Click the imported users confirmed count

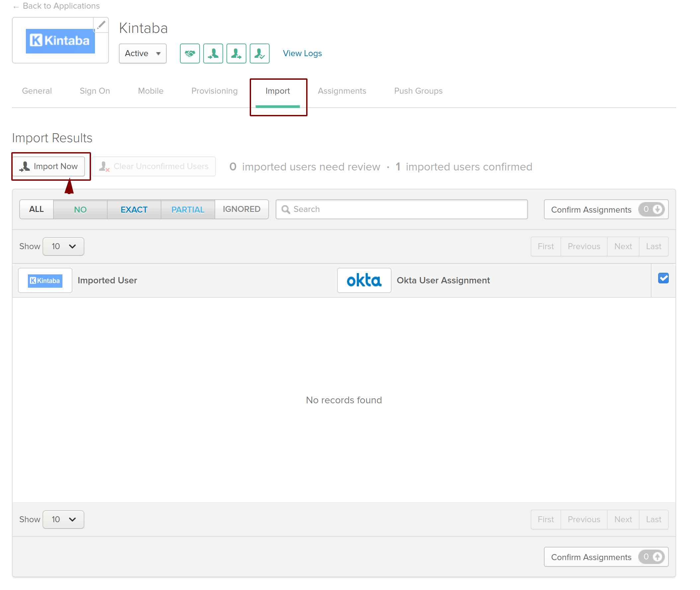464,166
